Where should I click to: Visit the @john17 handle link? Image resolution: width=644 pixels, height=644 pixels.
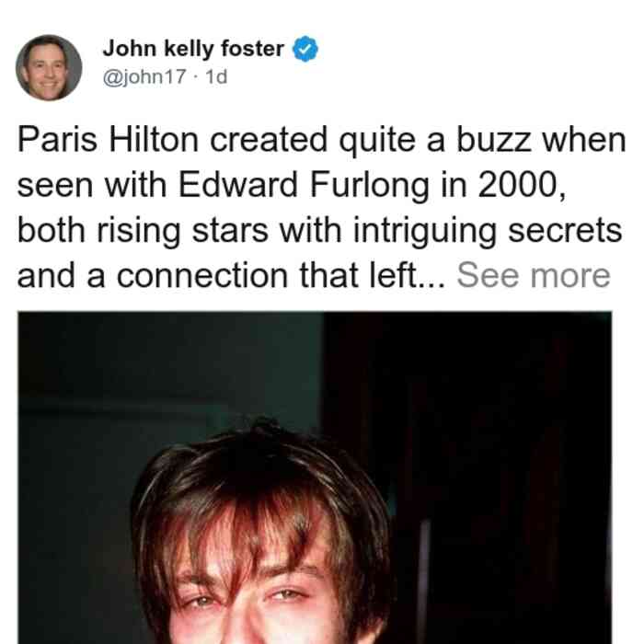coord(144,76)
